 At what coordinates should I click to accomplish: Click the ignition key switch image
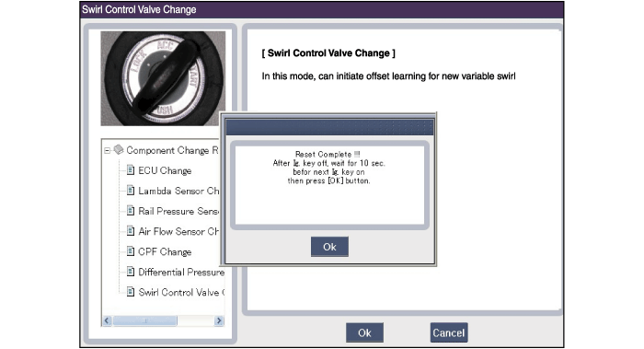pos(163,78)
